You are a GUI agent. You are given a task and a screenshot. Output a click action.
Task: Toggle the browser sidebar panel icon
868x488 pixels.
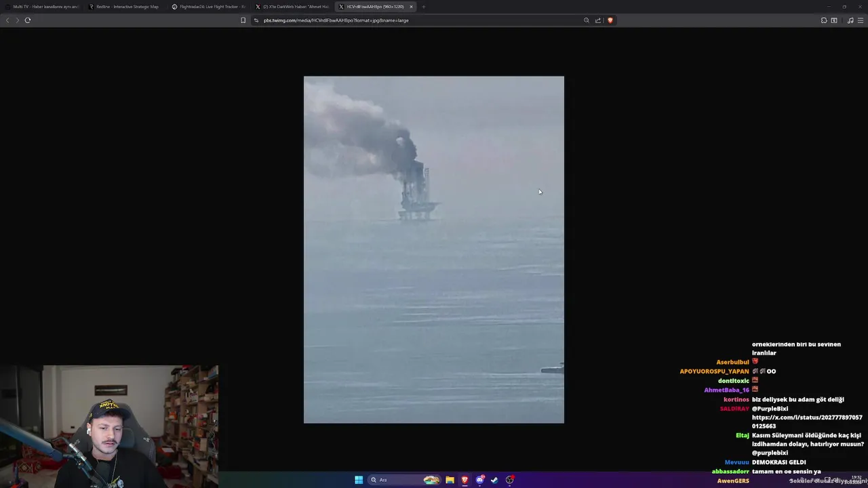click(x=834, y=20)
